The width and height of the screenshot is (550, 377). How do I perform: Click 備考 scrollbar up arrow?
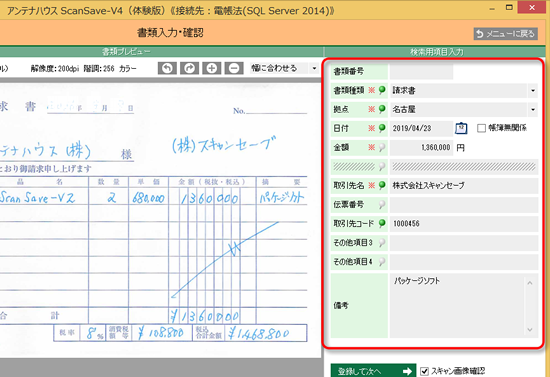530,283
